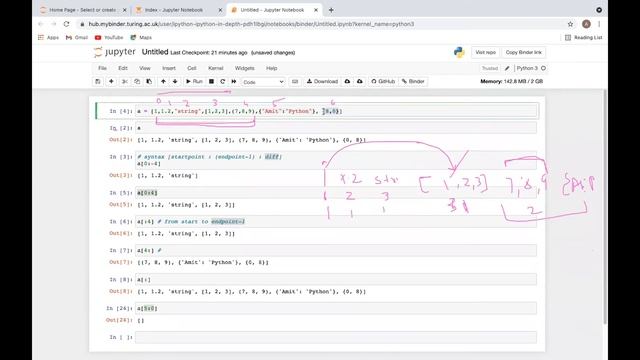This screenshot has height=360, width=640.
Task: Click the second cloud icon before GitHub
Action: click(x=360, y=82)
